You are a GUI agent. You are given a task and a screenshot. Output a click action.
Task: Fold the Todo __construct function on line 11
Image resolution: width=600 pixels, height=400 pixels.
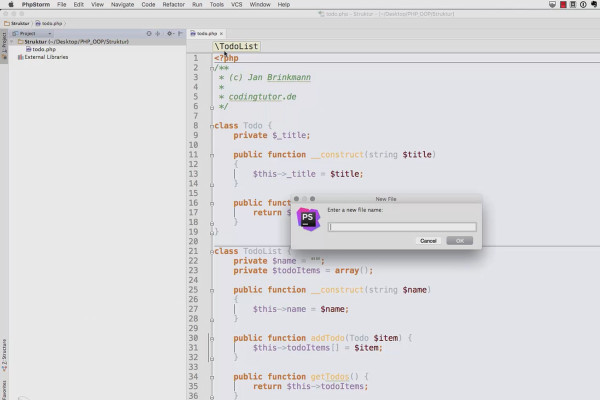coord(212,155)
